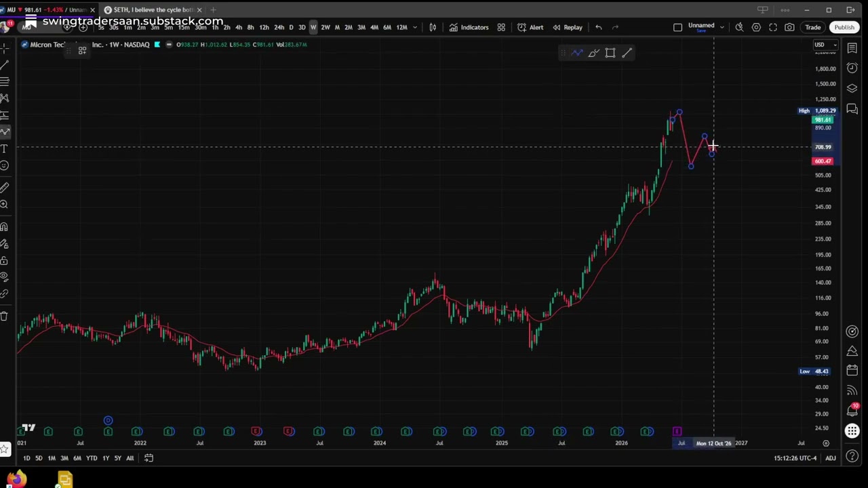868x488 pixels.
Task: Publish the chart idea
Action: (x=844, y=27)
